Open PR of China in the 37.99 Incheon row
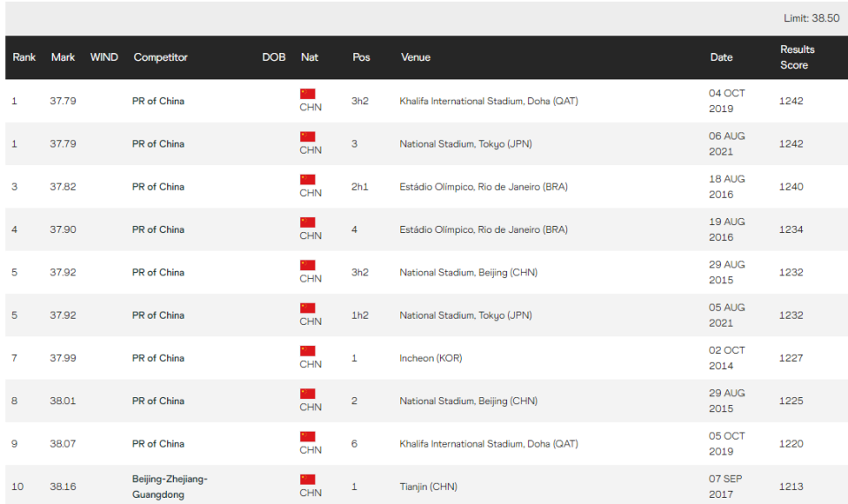 tap(158, 358)
